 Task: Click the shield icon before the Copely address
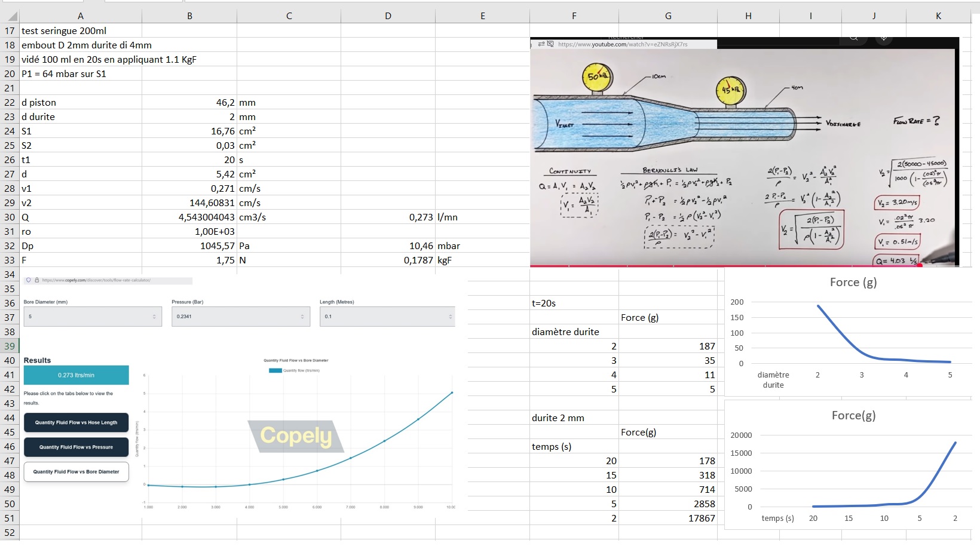29,280
